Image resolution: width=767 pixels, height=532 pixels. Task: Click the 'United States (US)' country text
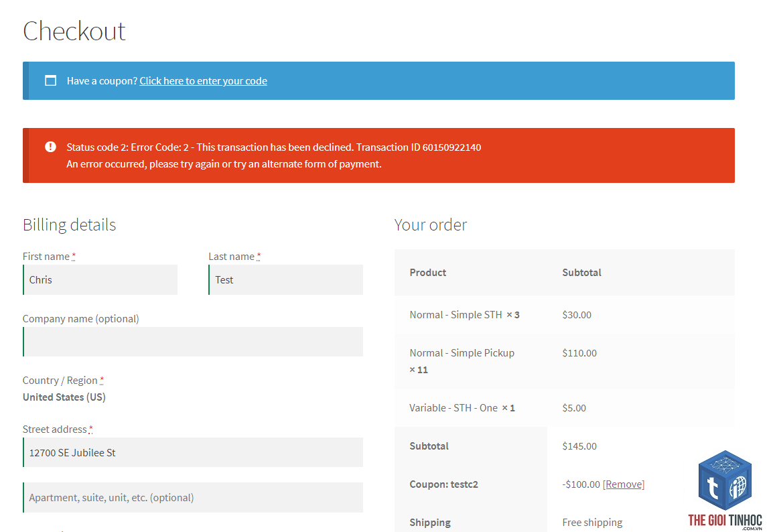[64, 397]
